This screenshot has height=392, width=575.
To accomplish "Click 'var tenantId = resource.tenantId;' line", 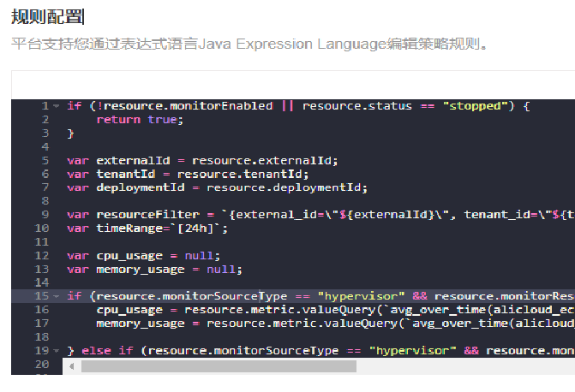I will [188, 174].
